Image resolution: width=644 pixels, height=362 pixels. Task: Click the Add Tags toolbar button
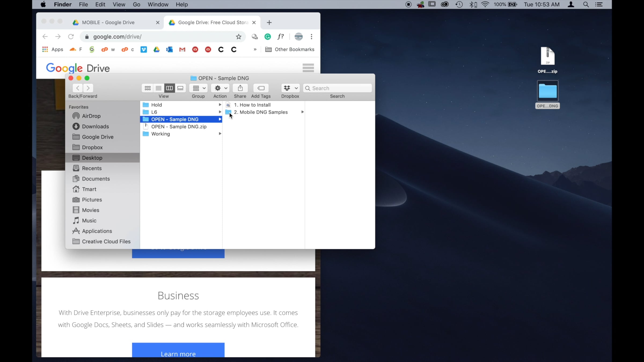261,88
